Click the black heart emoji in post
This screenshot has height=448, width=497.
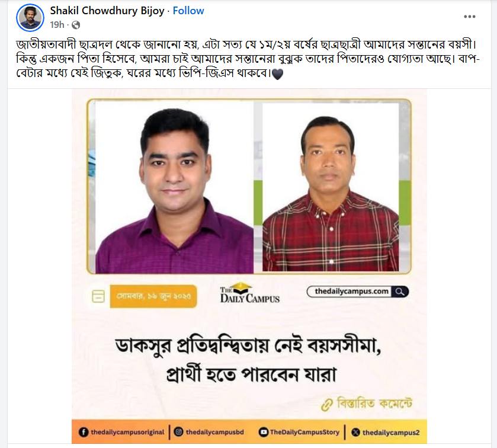(277, 75)
